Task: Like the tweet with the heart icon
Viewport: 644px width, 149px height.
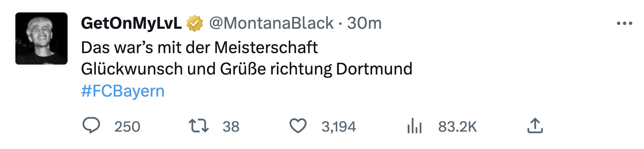Action: pos(298,126)
